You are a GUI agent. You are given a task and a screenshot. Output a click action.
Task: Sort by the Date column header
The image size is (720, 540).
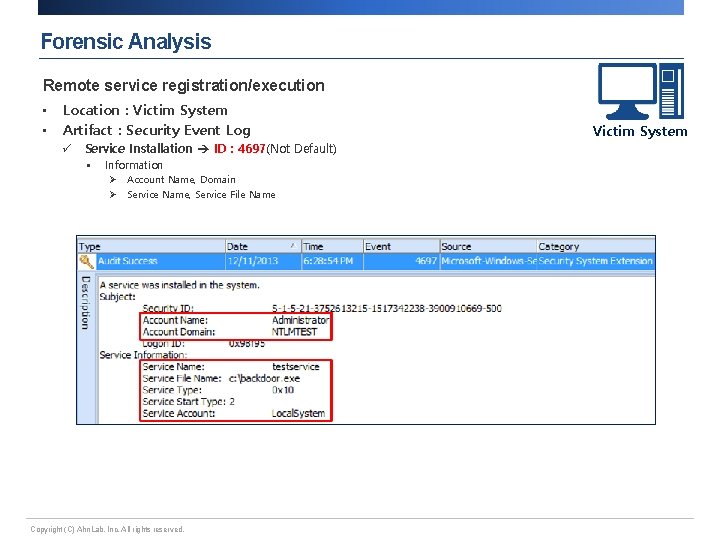(263, 246)
